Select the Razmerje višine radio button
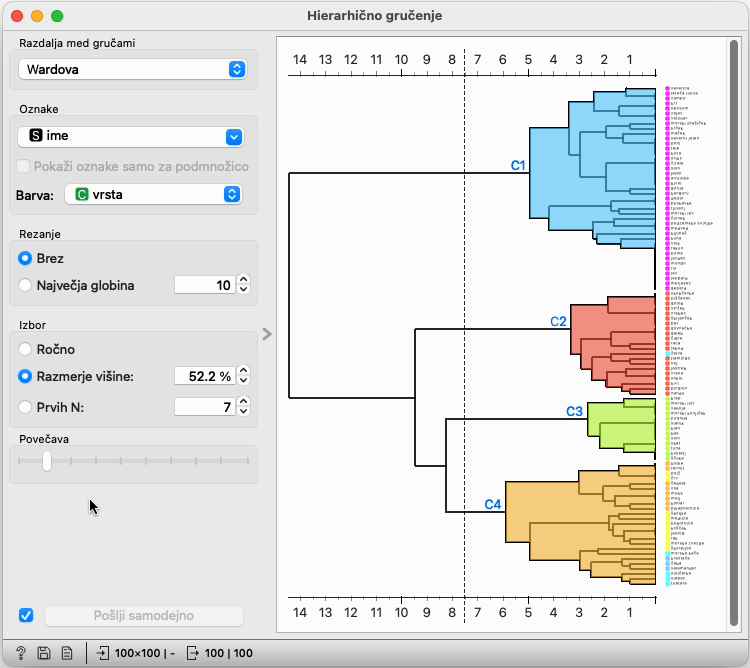This screenshot has height=668, width=750. [25, 376]
